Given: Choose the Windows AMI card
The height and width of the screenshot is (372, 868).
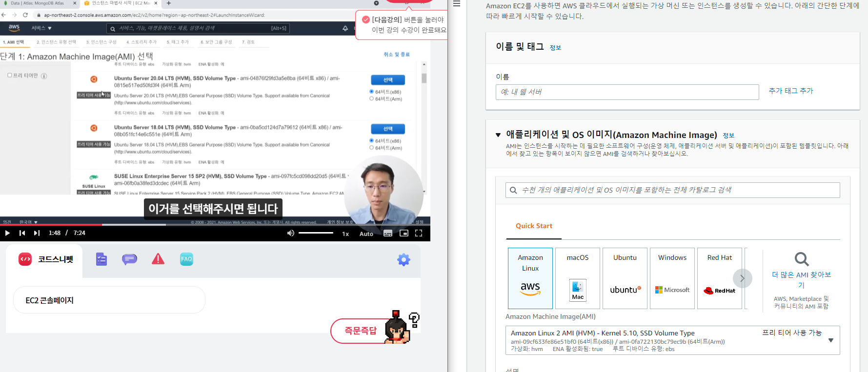Looking at the screenshot, I should tap(672, 278).
